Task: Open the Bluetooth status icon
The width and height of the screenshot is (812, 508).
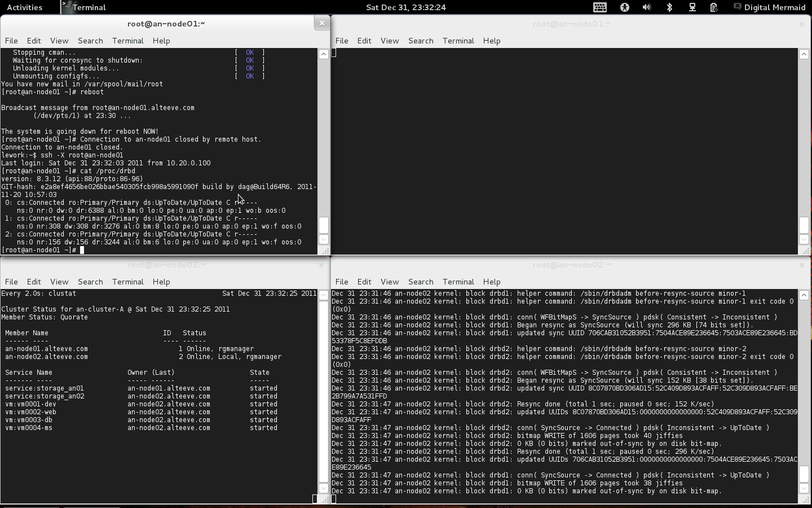Action: point(669,7)
